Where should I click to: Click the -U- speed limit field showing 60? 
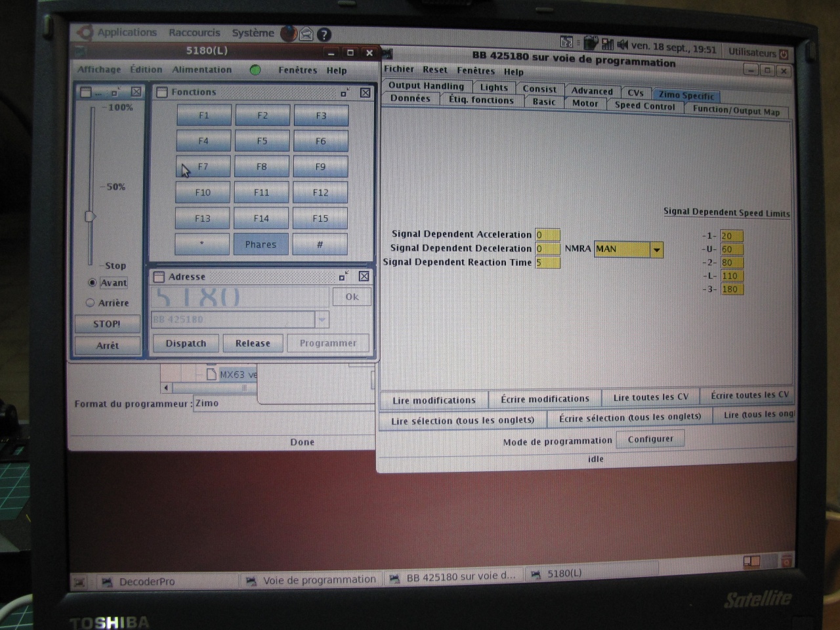pos(732,249)
